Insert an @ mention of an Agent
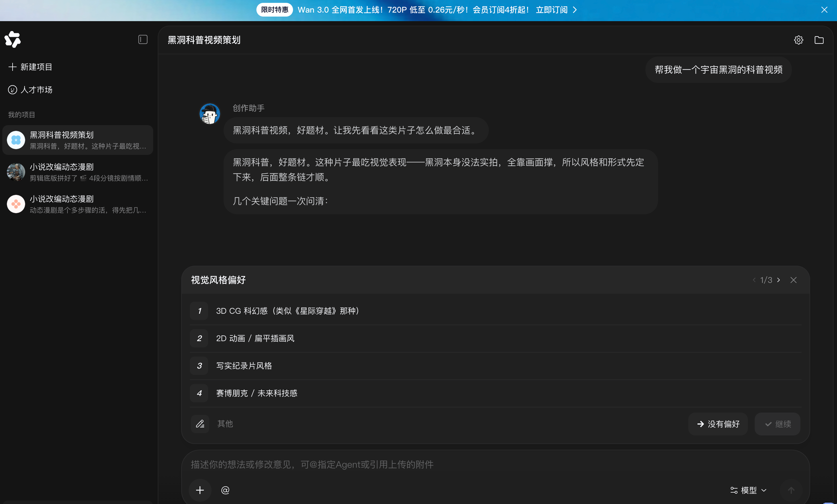Screen dimensions: 837x504 (225, 490)
